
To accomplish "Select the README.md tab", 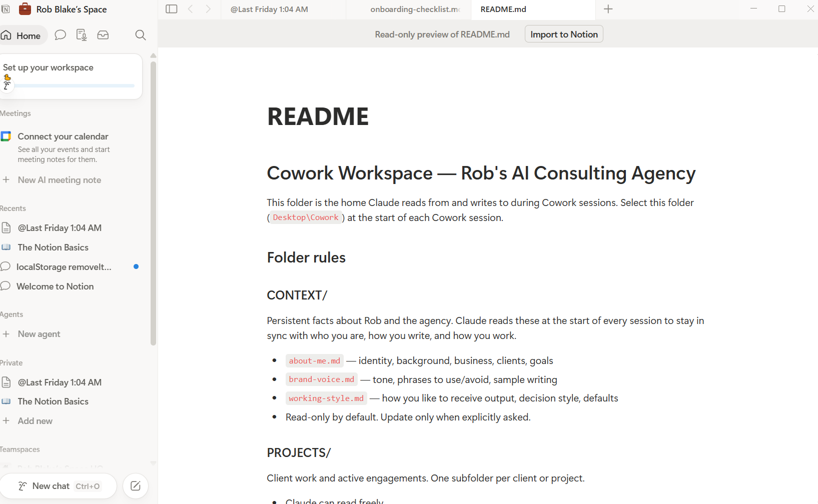I will tap(533, 9).
